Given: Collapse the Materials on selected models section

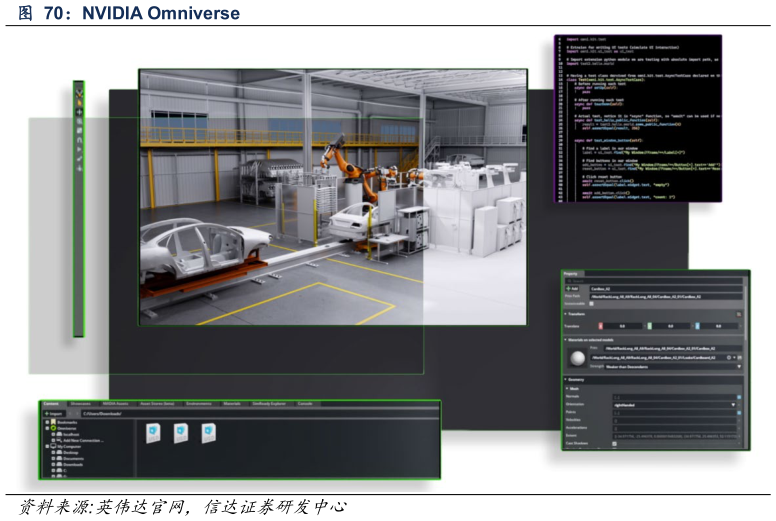Looking at the screenshot, I should (x=565, y=340).
